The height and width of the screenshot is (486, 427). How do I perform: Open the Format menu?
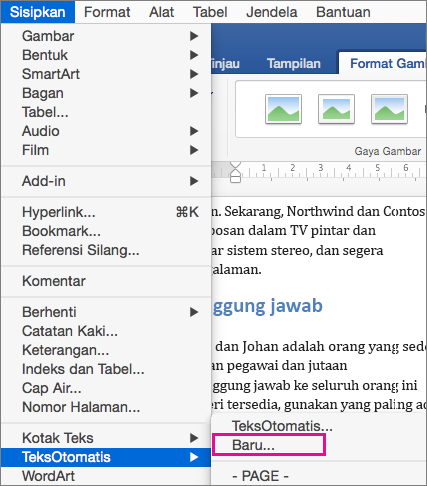(107, 12)
